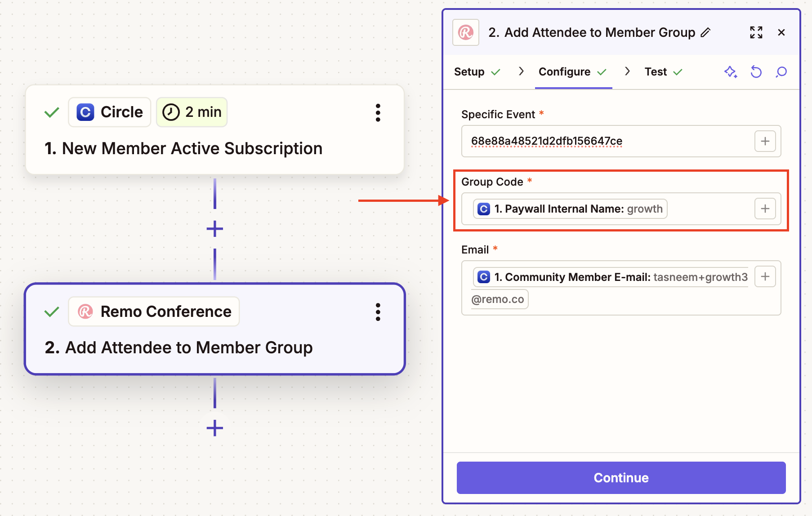Viewport: 812px width, 516px height.
Task: Click the pencil icon to rename step
Action: click(706, 32)
